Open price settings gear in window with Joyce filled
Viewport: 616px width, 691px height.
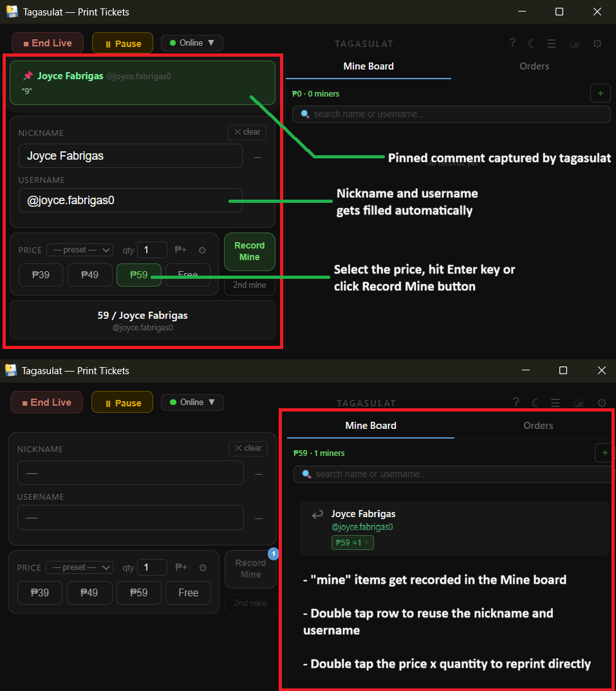click(202, 251)
